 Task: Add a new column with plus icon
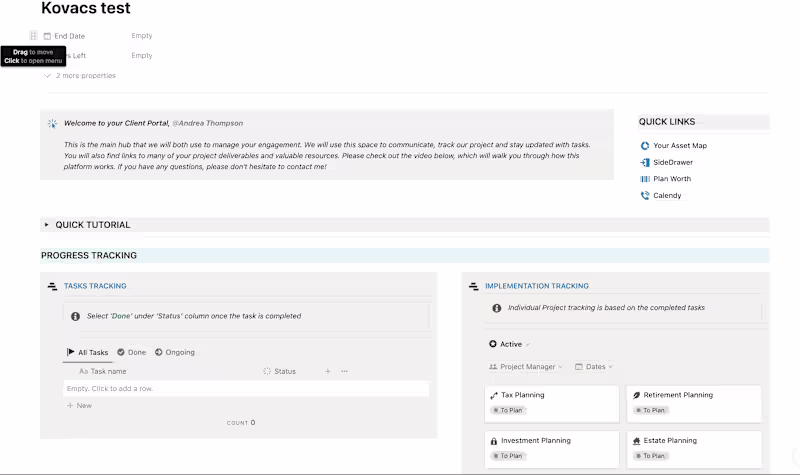[x=327, y=372]
